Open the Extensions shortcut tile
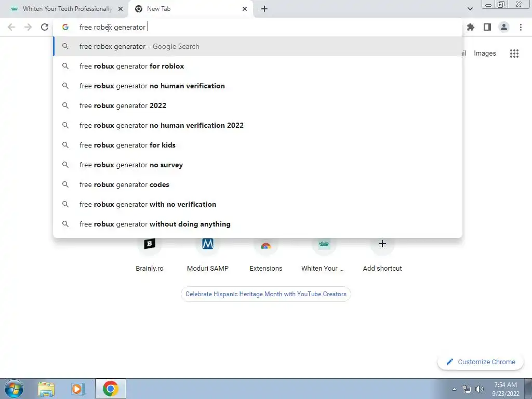Screen dimensions: 532x399 [266, 255]
